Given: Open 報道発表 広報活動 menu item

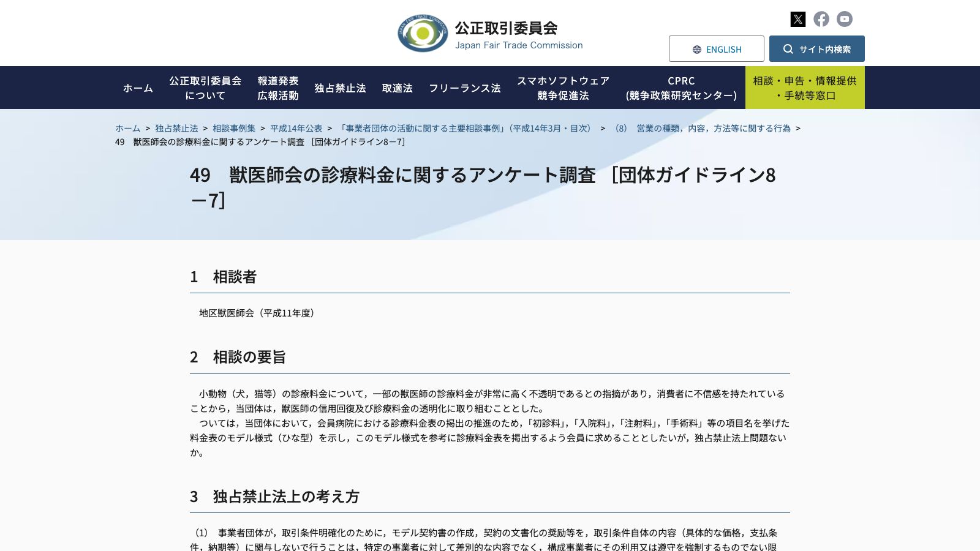Looking at the screenshot, I should click(278, 88).
